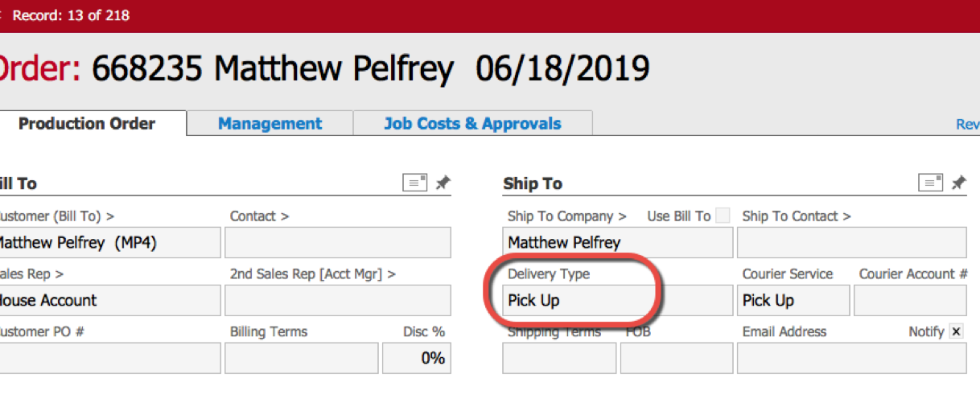980x403 pixels.
Task: Click the Disc % field
Action: tap(416, 358)
